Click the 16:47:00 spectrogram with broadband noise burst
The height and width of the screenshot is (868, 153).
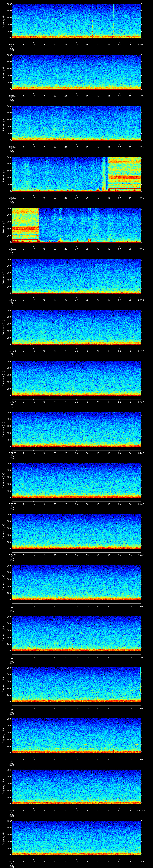tap(76, 174)
